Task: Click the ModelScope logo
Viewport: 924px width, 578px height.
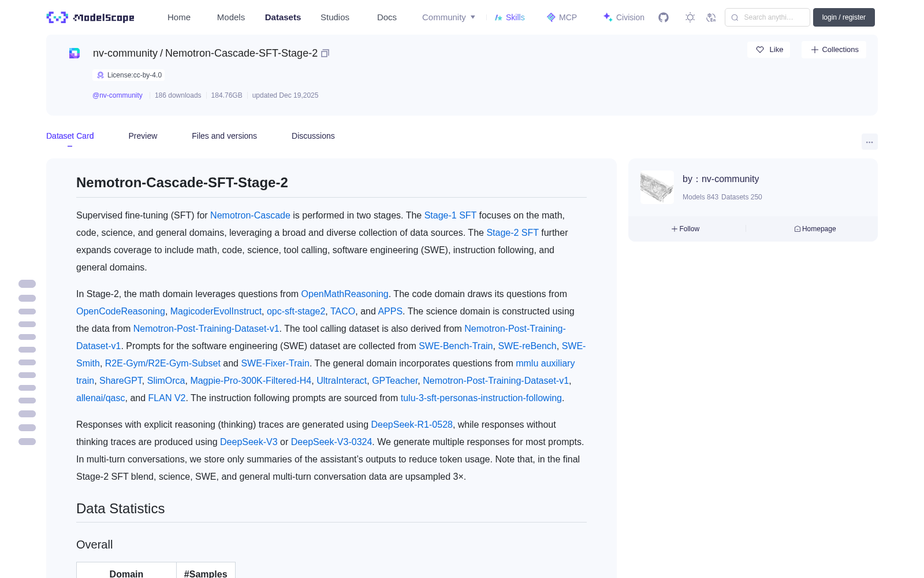Action: [90, 17]
